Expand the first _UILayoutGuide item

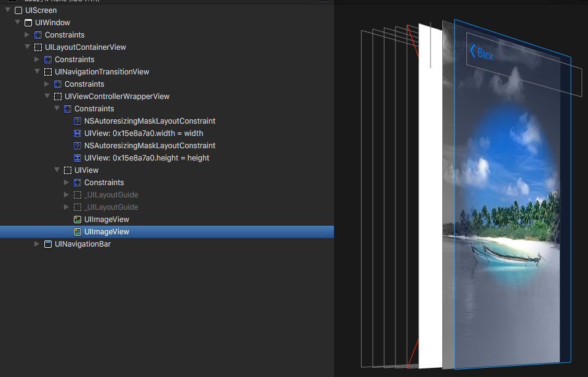66,195
